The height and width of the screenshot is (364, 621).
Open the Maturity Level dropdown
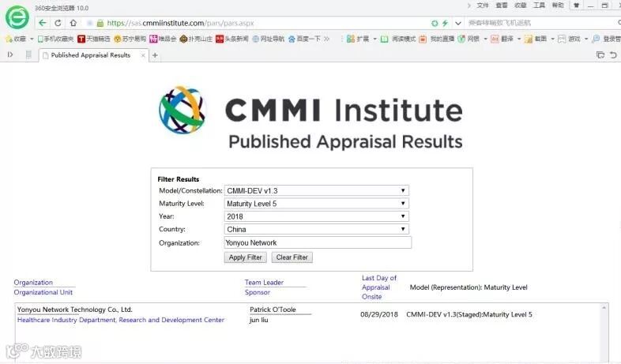[x=317, y=204]
